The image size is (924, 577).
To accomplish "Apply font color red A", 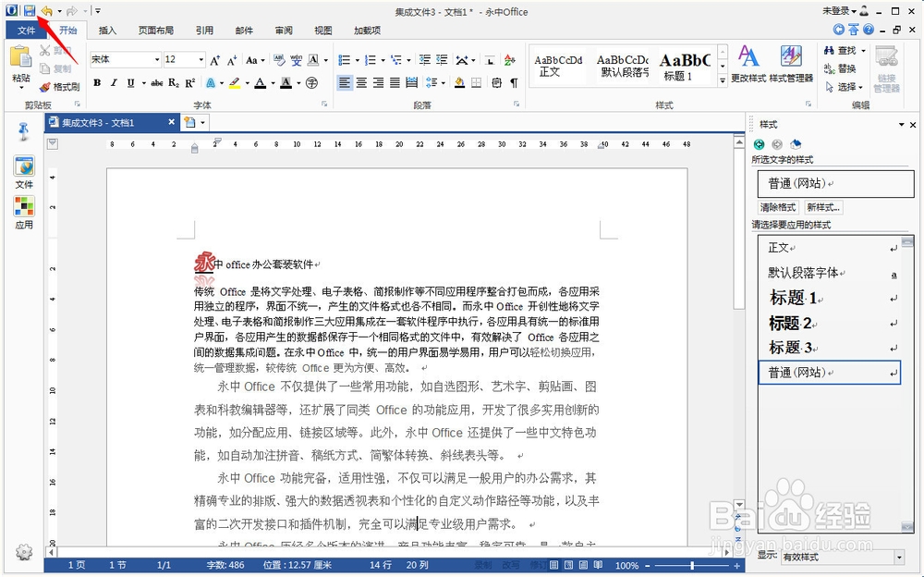I will click(x=260, y=83).
